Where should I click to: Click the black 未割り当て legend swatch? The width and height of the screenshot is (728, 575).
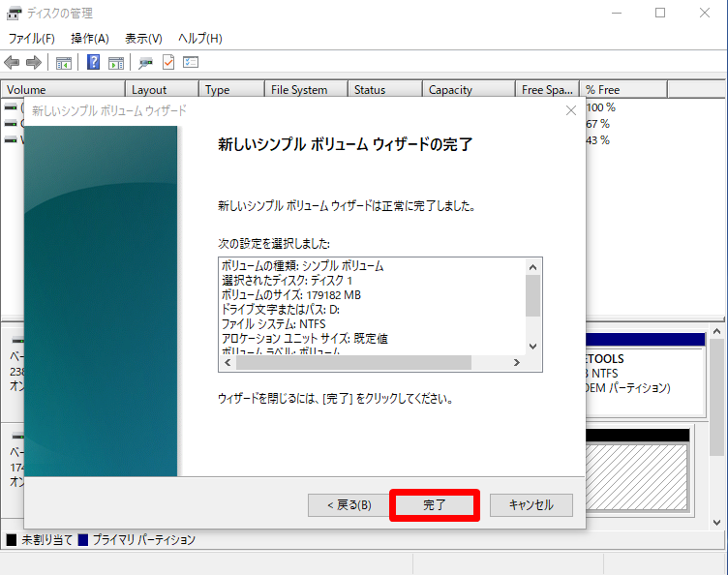click(12, 540)
